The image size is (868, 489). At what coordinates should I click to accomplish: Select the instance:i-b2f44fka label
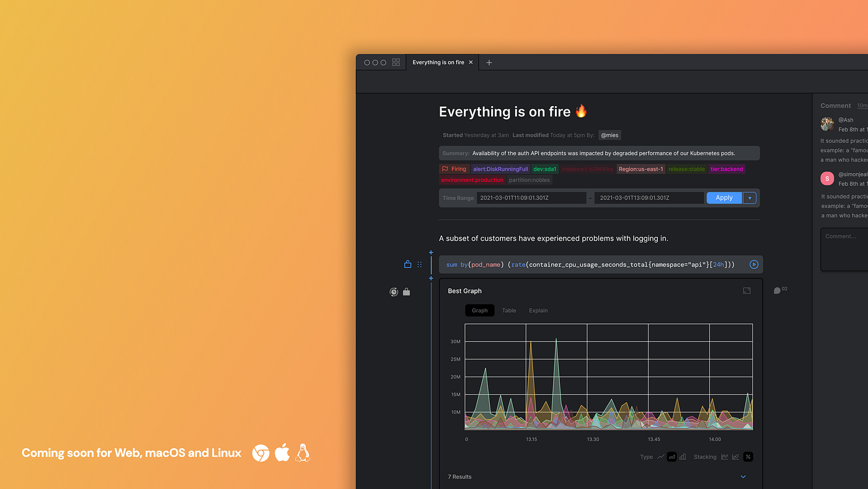(x=587, y=169)
